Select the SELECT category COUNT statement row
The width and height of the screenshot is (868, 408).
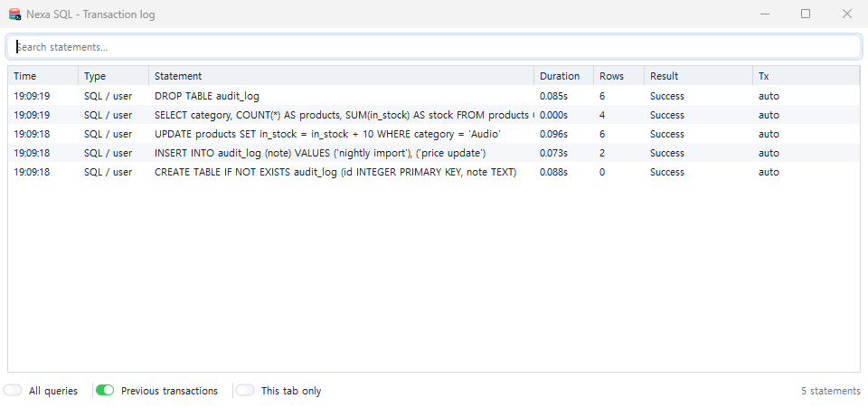click(x=434, y=115)
